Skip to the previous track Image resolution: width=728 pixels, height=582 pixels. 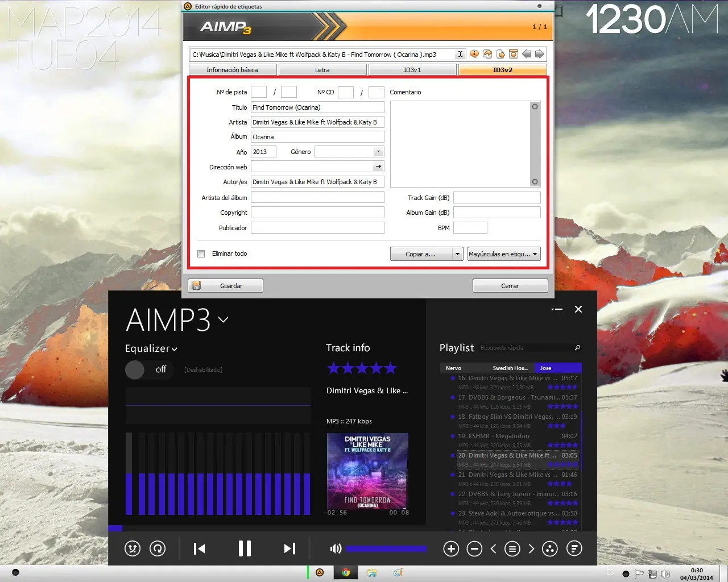pyautogui.click(x=199, y=548)
